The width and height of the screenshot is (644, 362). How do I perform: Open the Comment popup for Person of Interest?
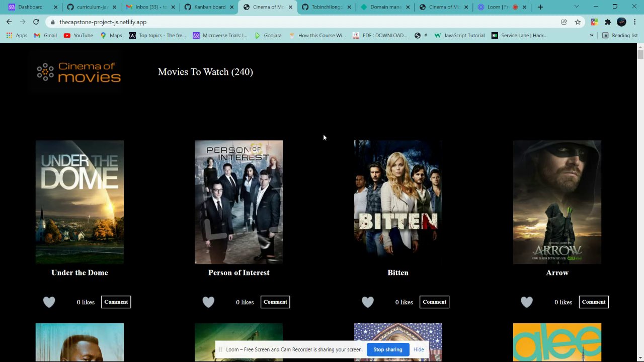275,302
